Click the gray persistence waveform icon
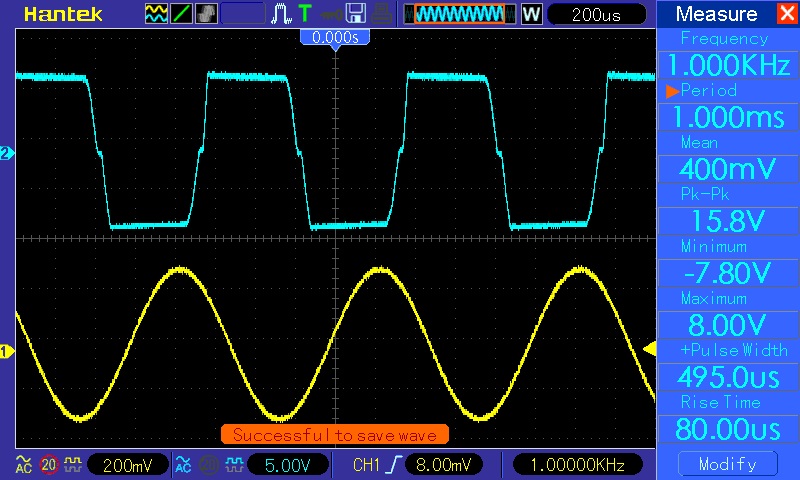The image size is (800, 480). pos(207,14)
